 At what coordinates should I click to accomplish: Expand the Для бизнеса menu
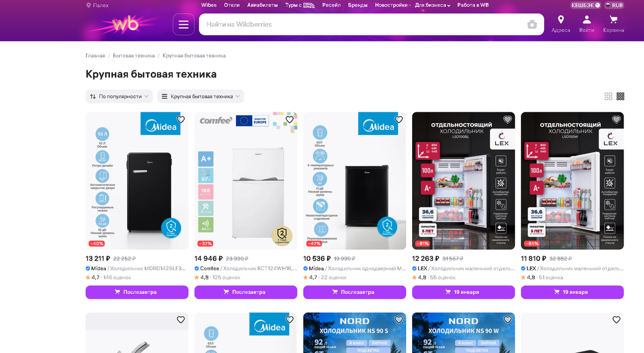(x=433, y=5)
